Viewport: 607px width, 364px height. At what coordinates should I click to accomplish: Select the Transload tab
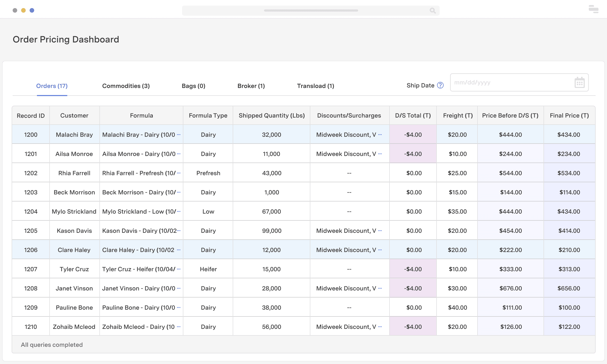tap(316, 86)
